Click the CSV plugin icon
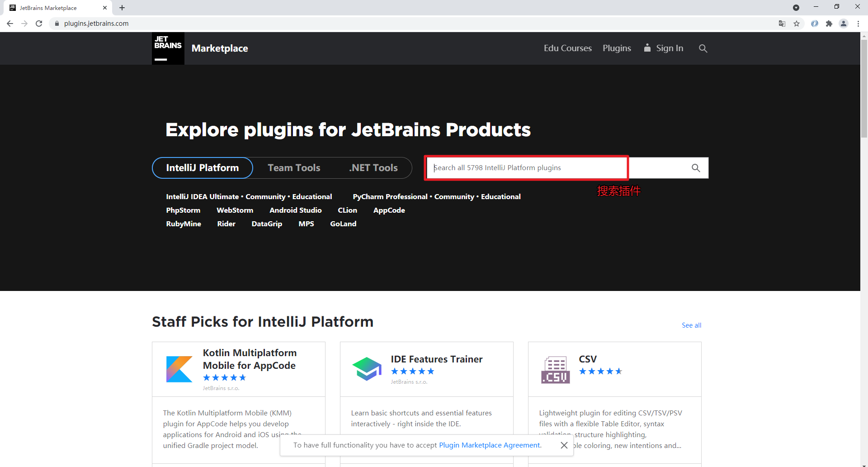868x467 pixels. 555,370
